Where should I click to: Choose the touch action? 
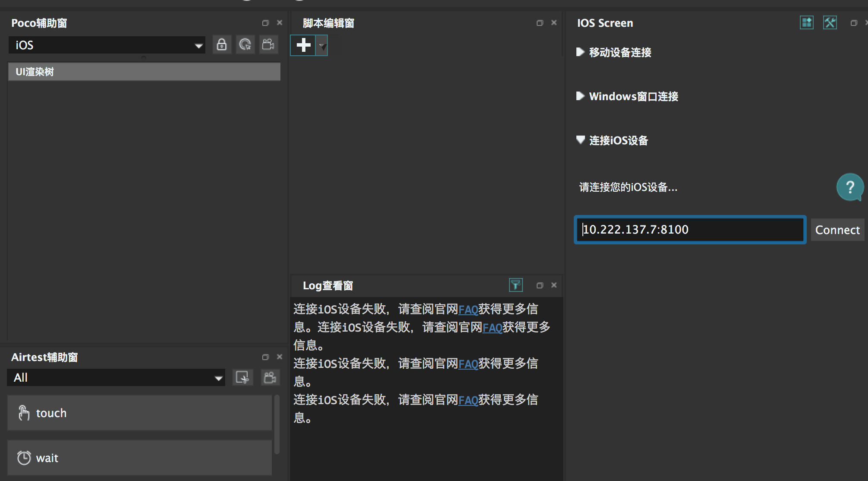tap(139, 413)
